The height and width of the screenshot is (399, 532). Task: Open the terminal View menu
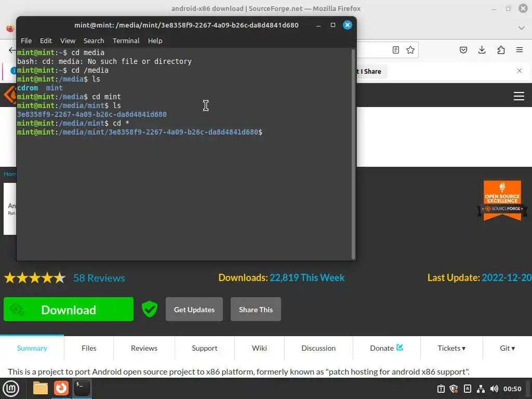coord(68,41)
